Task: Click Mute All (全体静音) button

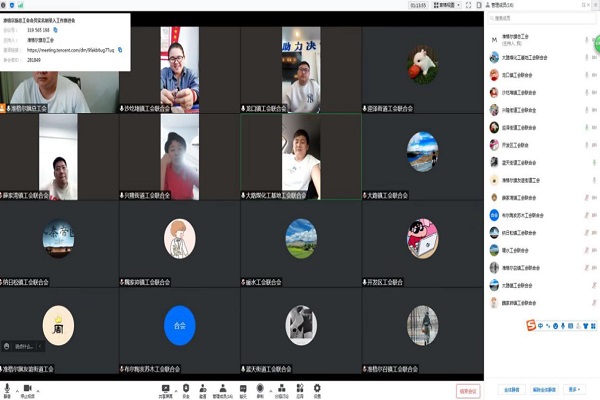Action: 512,390
